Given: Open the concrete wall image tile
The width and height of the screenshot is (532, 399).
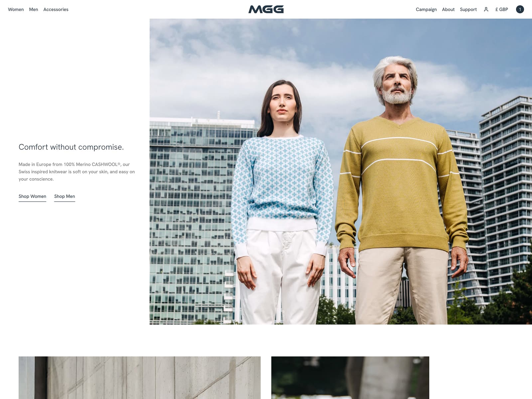Looking at the screenshot, I should tap(140, 378).
